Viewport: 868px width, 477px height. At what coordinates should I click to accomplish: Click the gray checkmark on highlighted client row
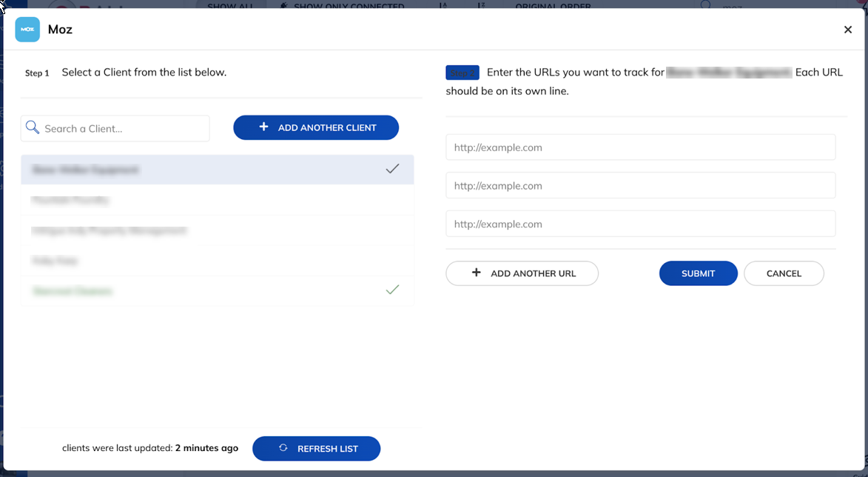tap(392, 169)
